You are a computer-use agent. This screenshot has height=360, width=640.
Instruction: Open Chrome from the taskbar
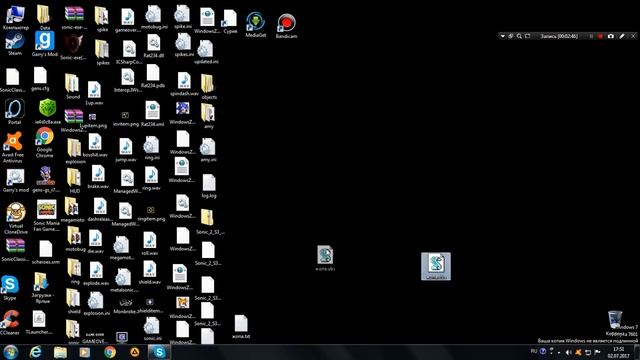tap(110, 352)
